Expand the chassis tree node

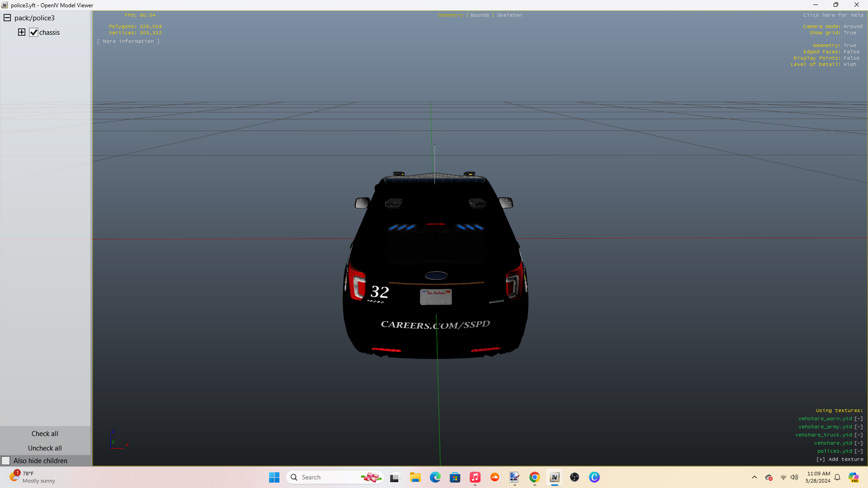pos(22,32)
